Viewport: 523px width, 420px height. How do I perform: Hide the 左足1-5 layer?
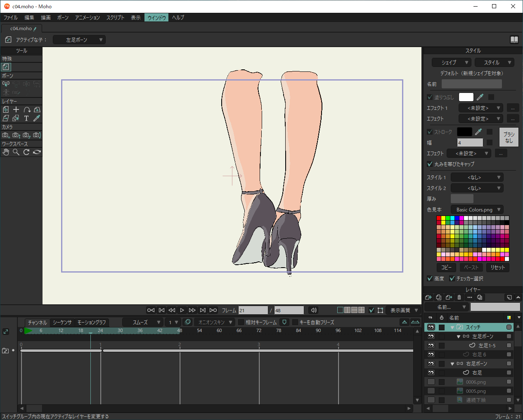431,345
